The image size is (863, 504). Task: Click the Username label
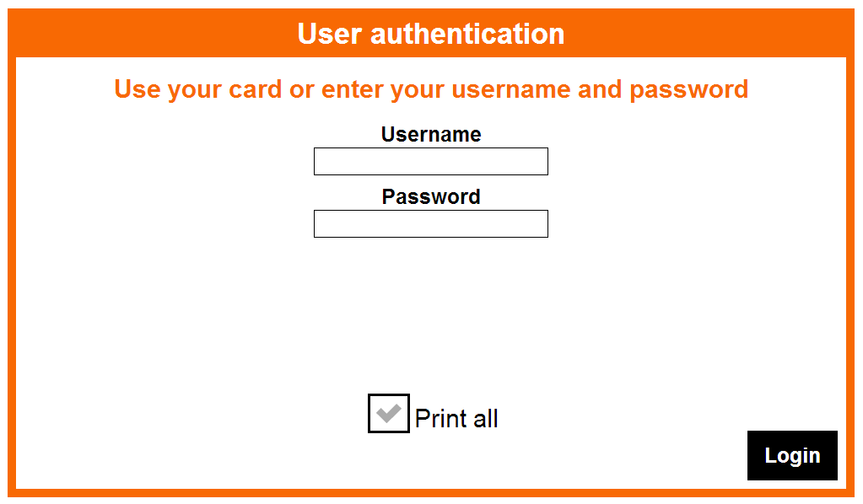tap(431, 134)
